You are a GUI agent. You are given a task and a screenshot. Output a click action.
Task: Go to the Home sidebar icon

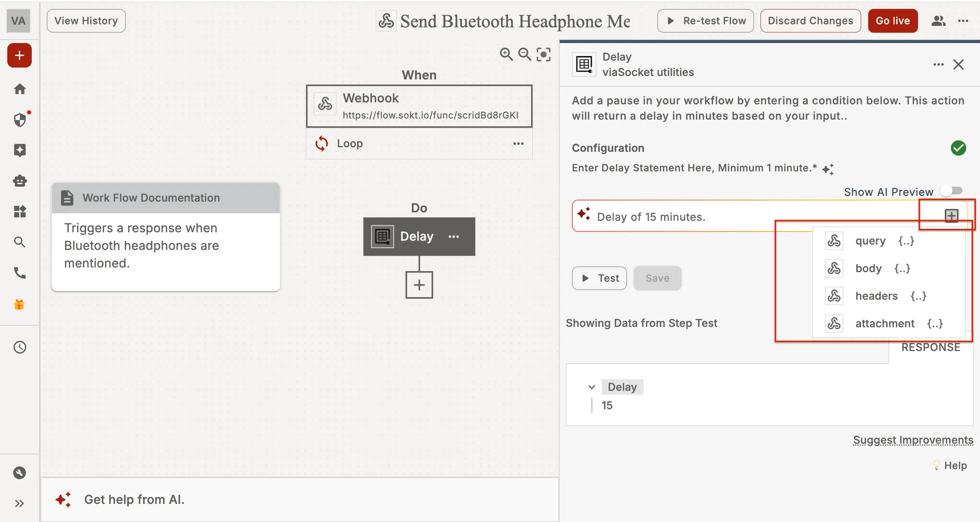click(19, 89)
